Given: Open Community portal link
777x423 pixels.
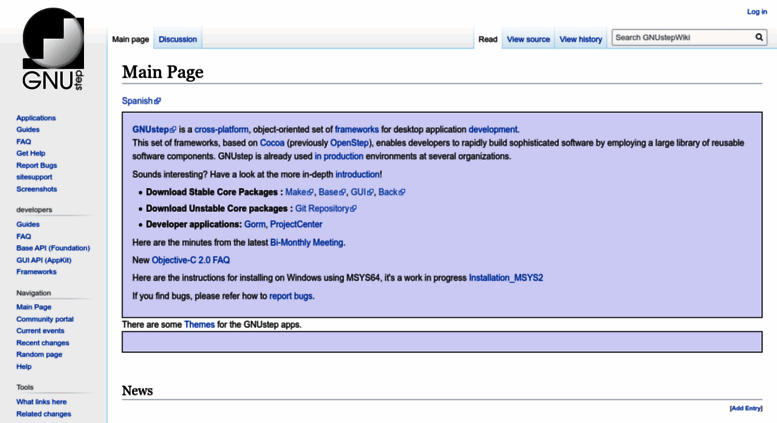Looking at the screenshot, I should coord(45,319).
